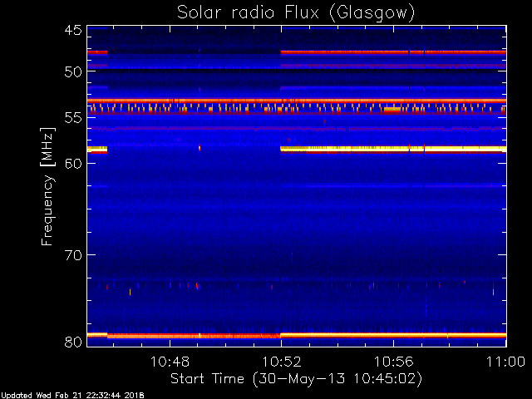Click the '60' frequency tick label
This screenshot has width=532, height=399.
73,164
